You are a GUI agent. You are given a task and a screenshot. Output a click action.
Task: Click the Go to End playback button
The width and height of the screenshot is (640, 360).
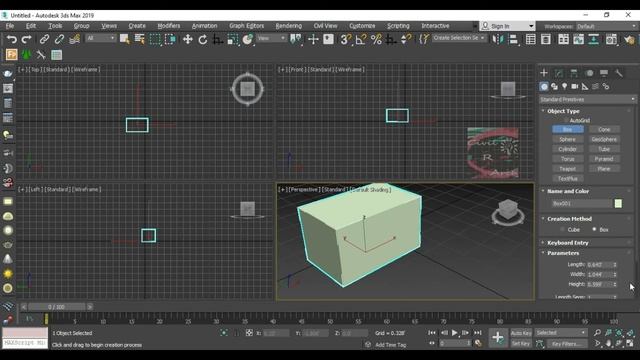[x=478, y=333]
